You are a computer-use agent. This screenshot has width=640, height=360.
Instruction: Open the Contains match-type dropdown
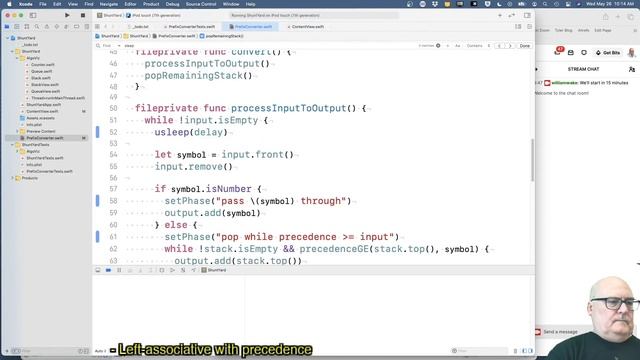(478, 46)
